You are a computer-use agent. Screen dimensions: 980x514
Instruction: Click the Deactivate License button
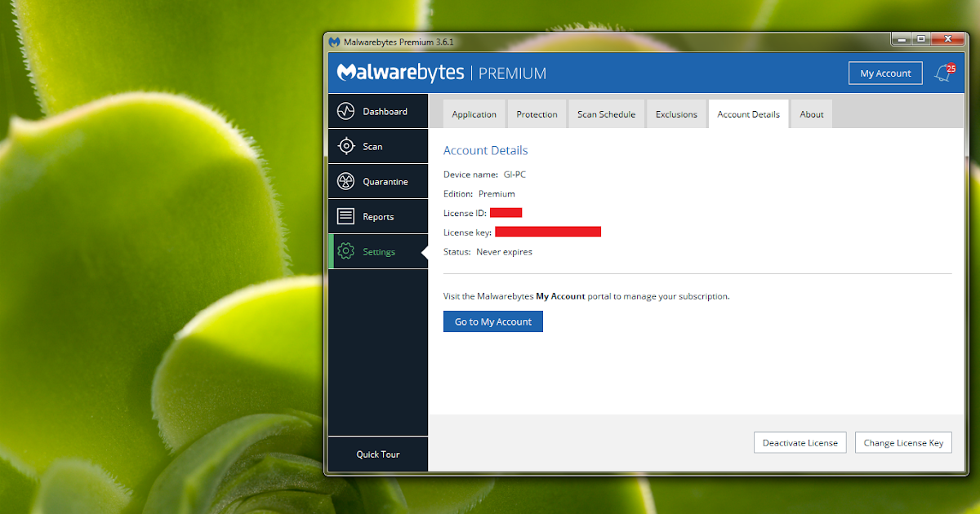coord(800,442)
